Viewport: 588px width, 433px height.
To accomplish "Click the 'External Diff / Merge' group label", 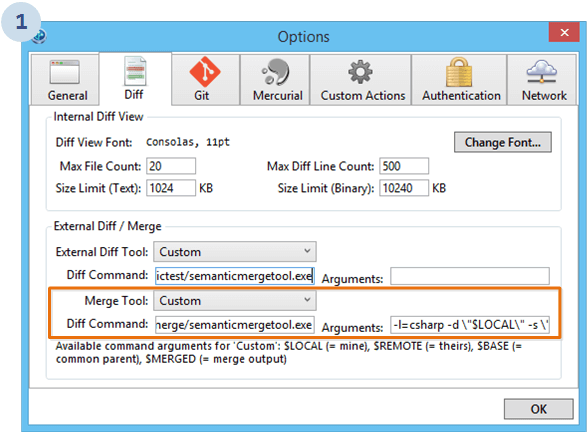I will (x=108, y=226).
